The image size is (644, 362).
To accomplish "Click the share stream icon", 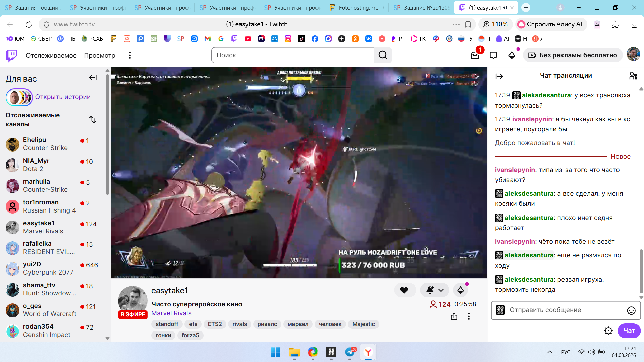I will (x=454, y=316).
